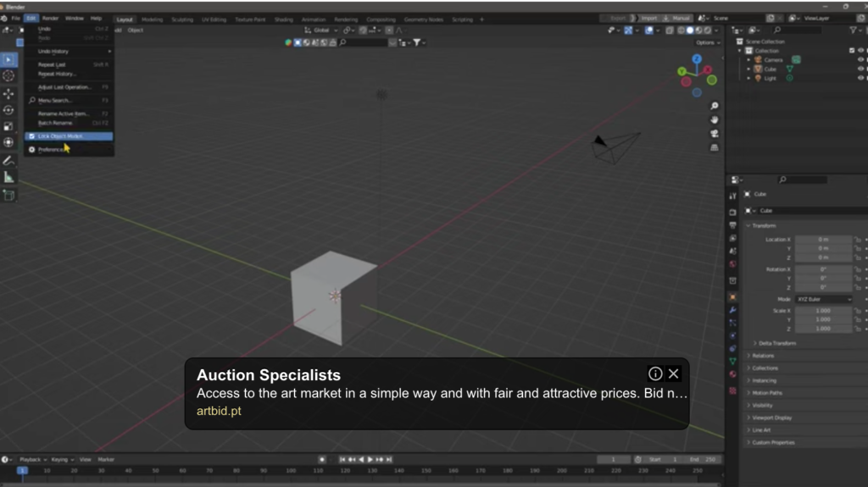The width and height of the screenshot is (868, 487).
Task: Open the Physics properties tab
Action: click(733, 335)
